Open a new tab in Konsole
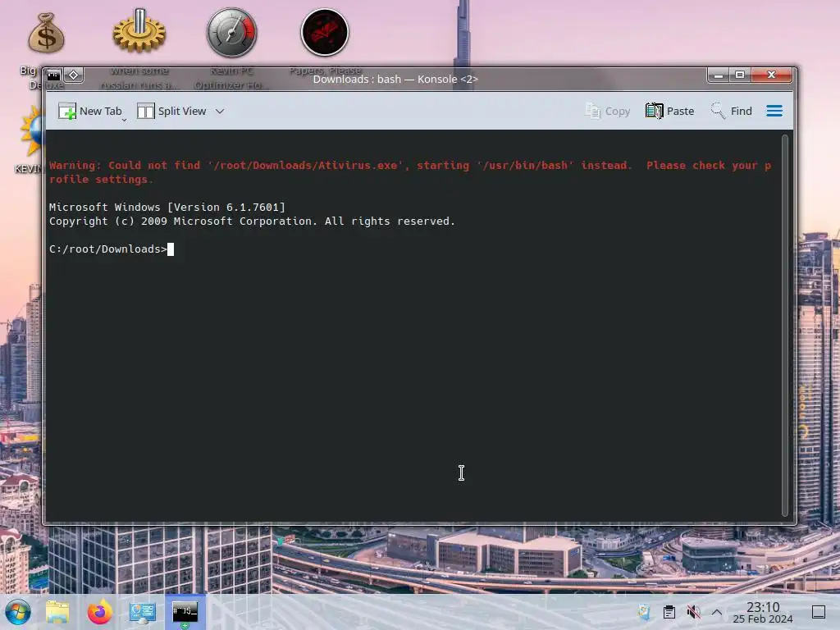840x630 pixels. 90,111
